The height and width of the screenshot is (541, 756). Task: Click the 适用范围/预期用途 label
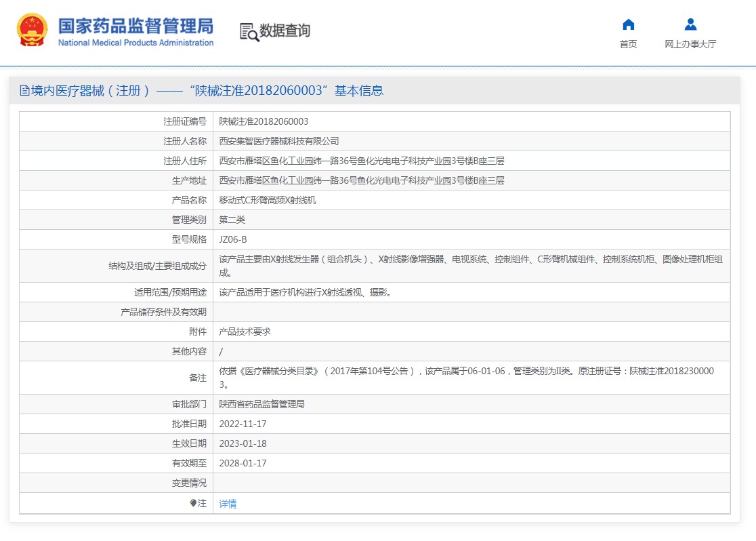pyautogui.click(x=170, y=292)
